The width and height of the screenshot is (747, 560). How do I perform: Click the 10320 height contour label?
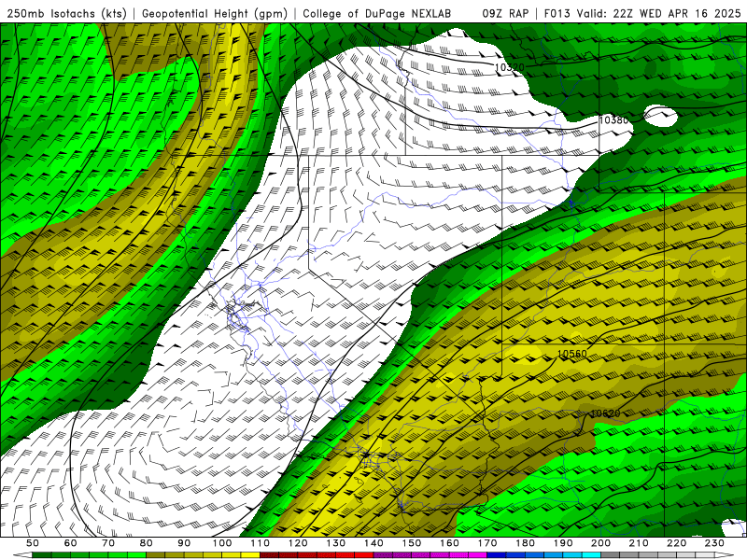pos(509,67)
